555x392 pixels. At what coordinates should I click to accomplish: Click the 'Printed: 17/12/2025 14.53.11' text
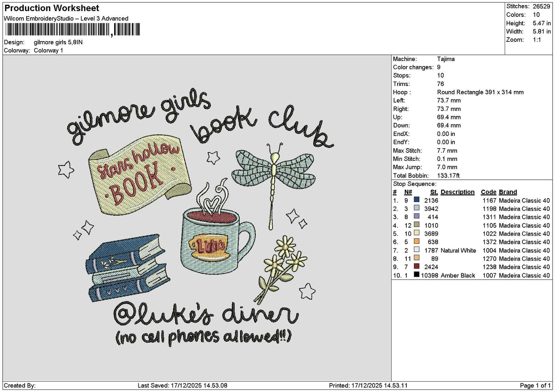368,385
